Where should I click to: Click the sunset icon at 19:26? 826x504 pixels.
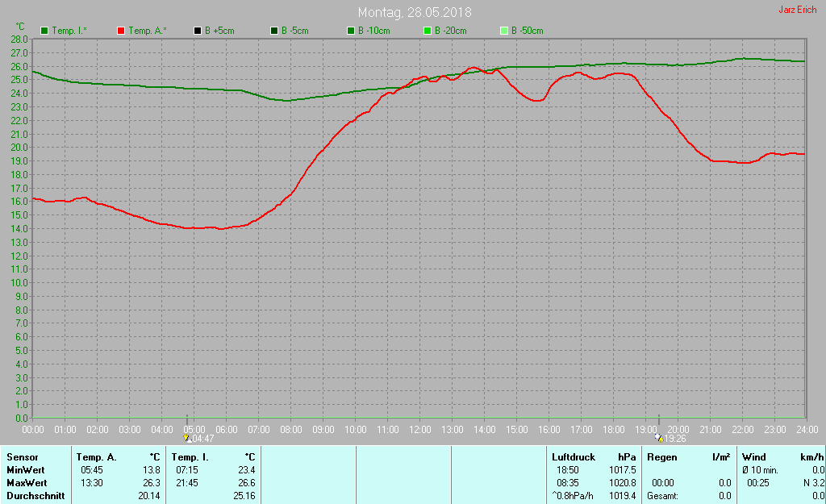click(659, 438)
